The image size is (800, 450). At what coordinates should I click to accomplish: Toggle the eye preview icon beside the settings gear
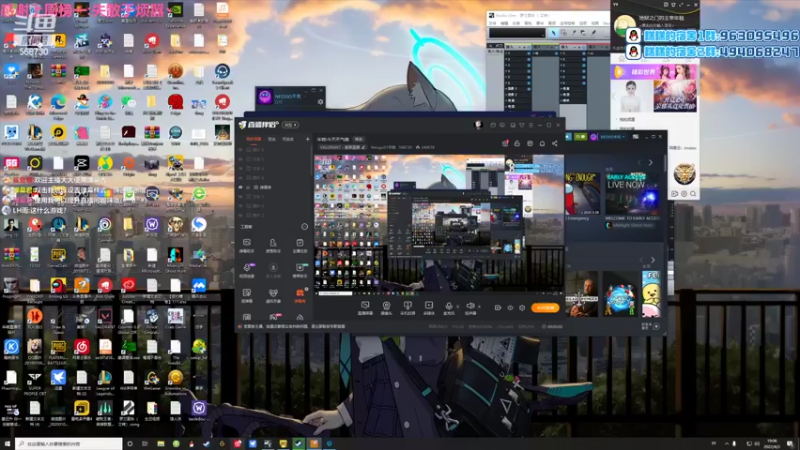(510, 308)
